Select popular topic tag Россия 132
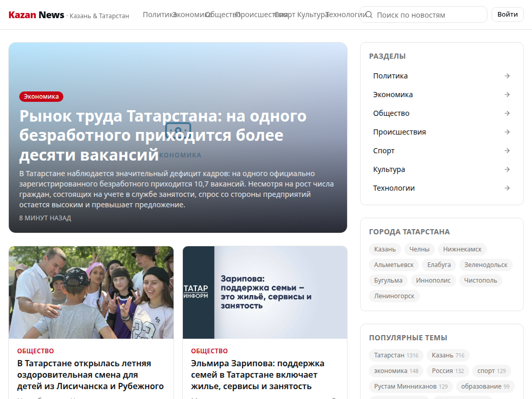This screenshot has width=532, height=399. coord(447,371)
